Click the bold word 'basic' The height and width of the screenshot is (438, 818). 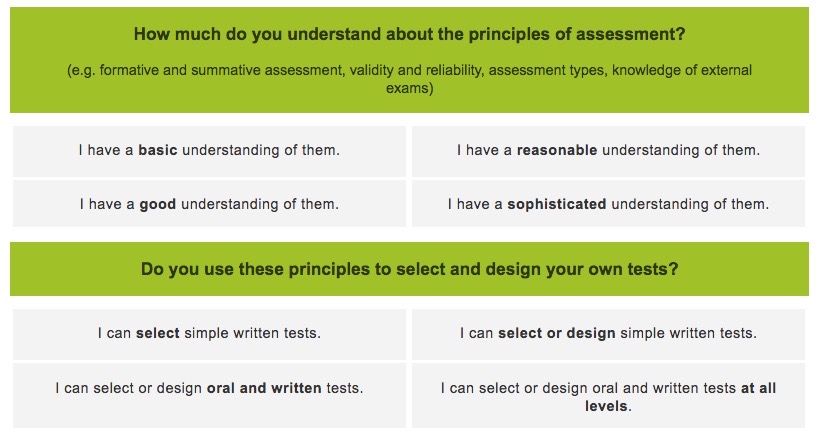click(x=158, y=151)
